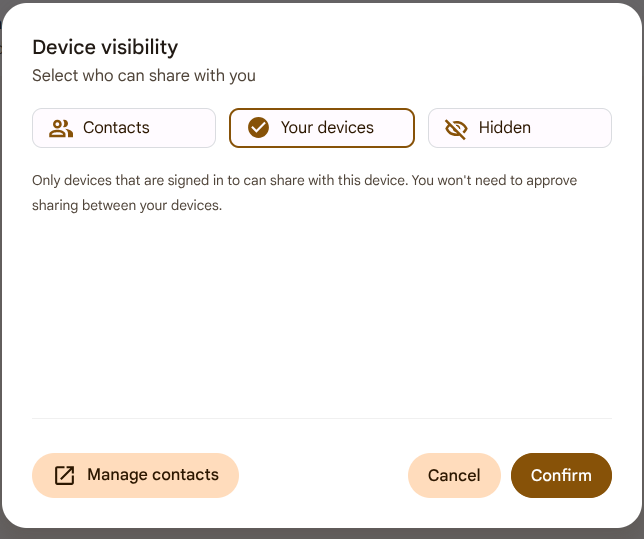Click the 'Your devices' text label
644x539 pixels.
[327, 128]
